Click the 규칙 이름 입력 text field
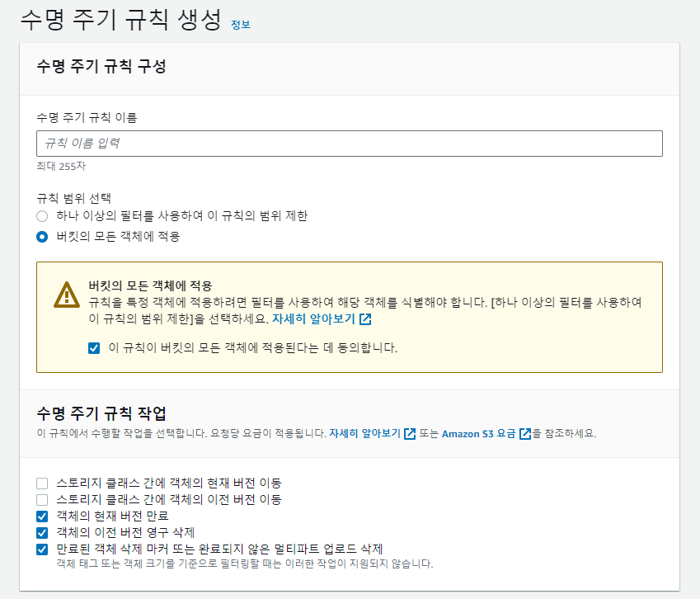The width and height of the screenshot is (700, 599). 349,144
